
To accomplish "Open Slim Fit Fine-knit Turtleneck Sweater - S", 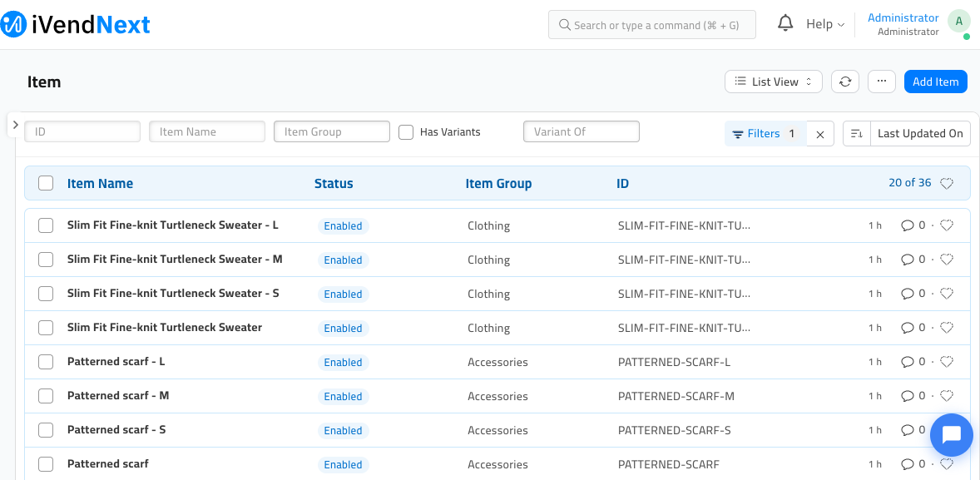I will (173, 293).
